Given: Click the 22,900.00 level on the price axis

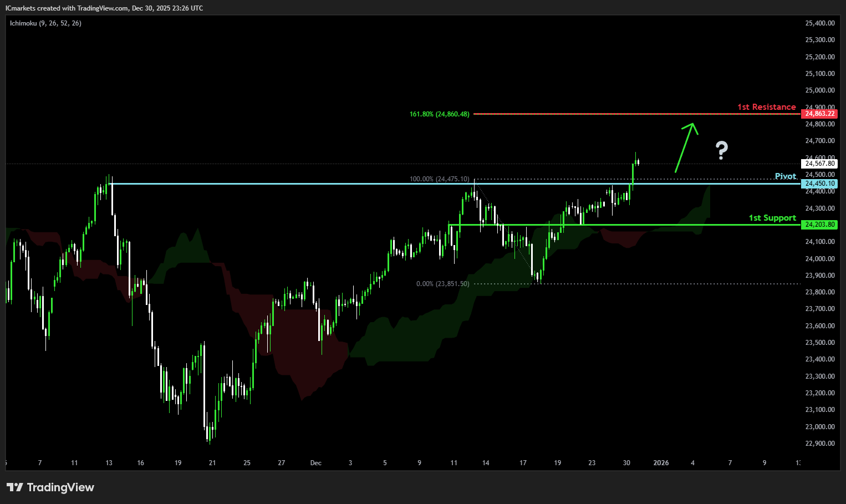Looking at the screenshot, I should coord(819,444).
